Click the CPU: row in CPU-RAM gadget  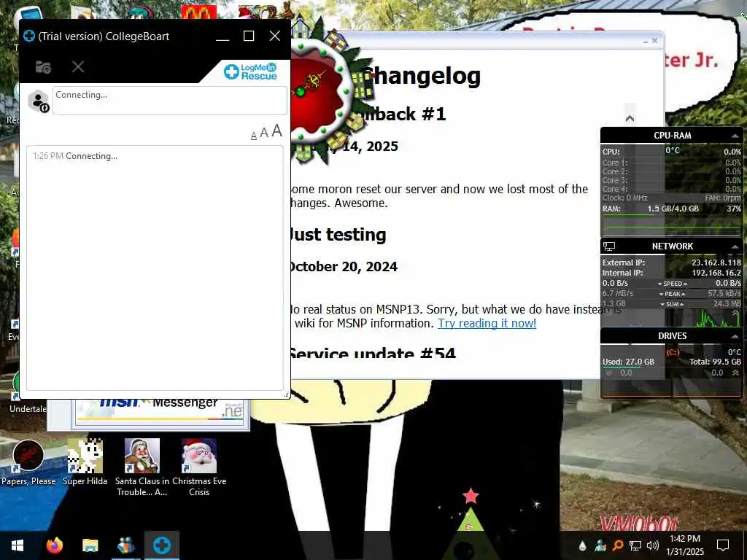click(672, 152)
